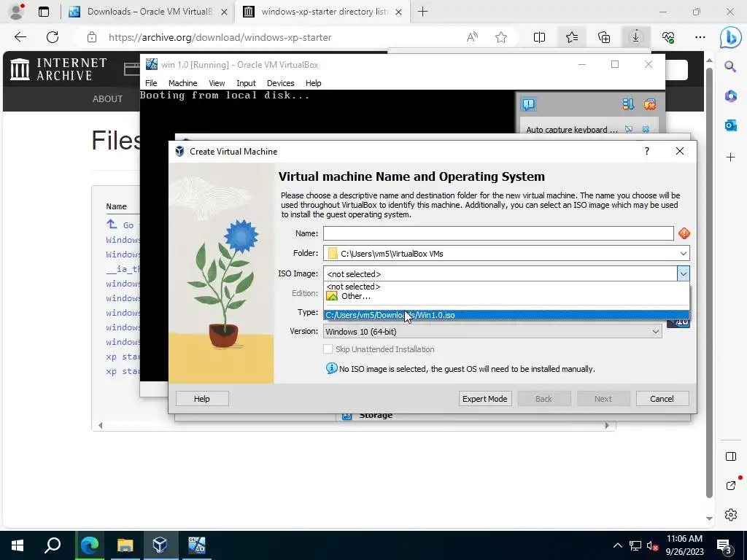747x560 pixels.
Task: Open Input menu in VM window
Action: click(x=246, y=83)
